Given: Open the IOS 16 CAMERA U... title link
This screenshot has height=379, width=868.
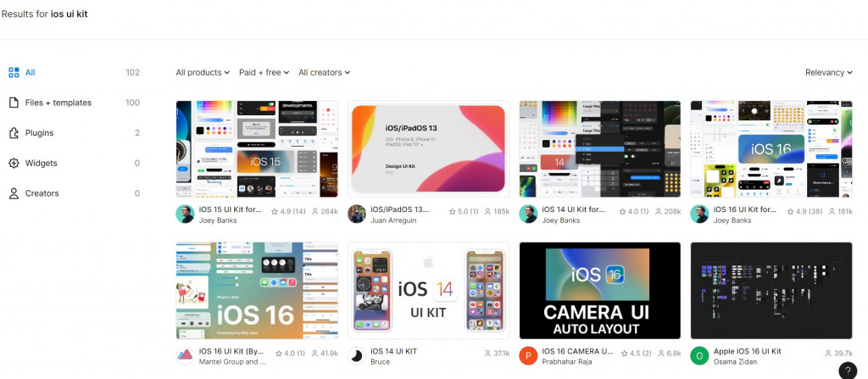Looking at the screenshot, I should coord(577,351).
